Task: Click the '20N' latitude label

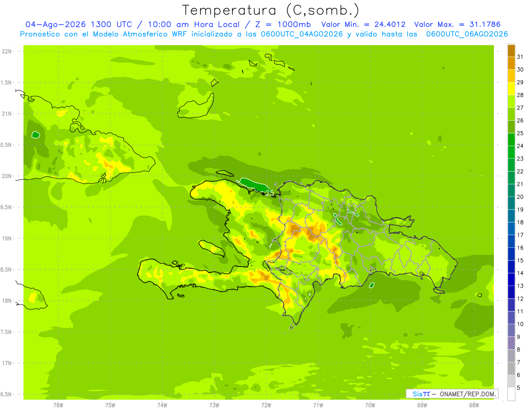Action: pyautogui.click(x=7, y=176)
